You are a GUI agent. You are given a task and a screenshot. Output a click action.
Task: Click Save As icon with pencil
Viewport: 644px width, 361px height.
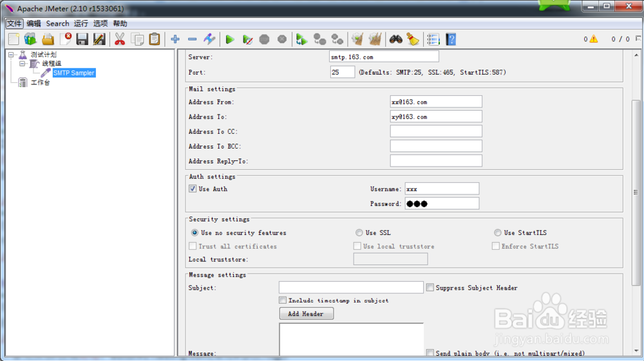click(99, 39)
